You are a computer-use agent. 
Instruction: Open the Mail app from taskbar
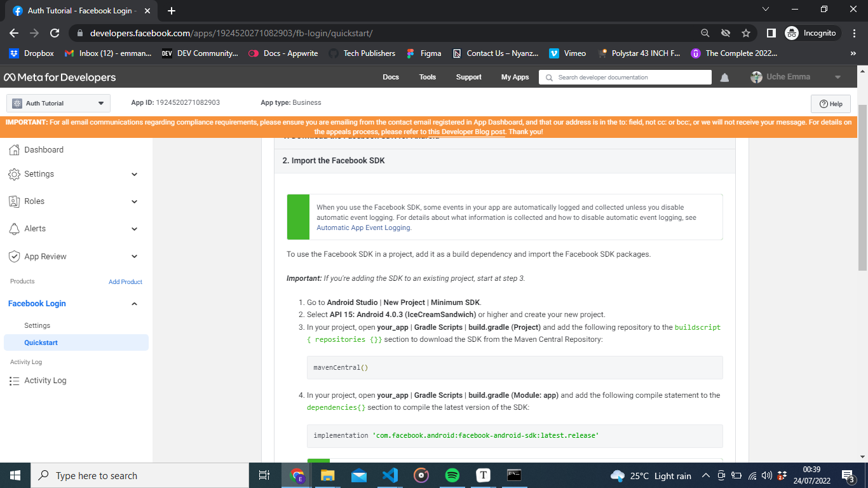359,475
